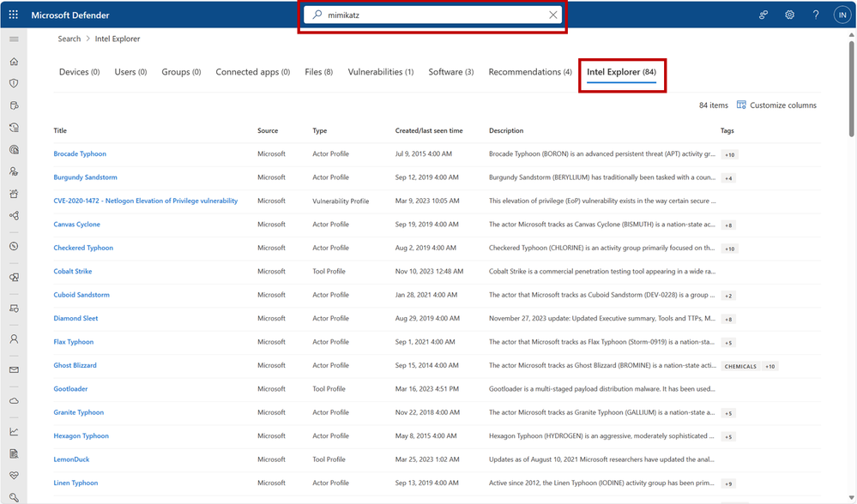The width and height of the screenshot is (857, 504).
Task: Open the IN account avatar
Action: [842, 15]
